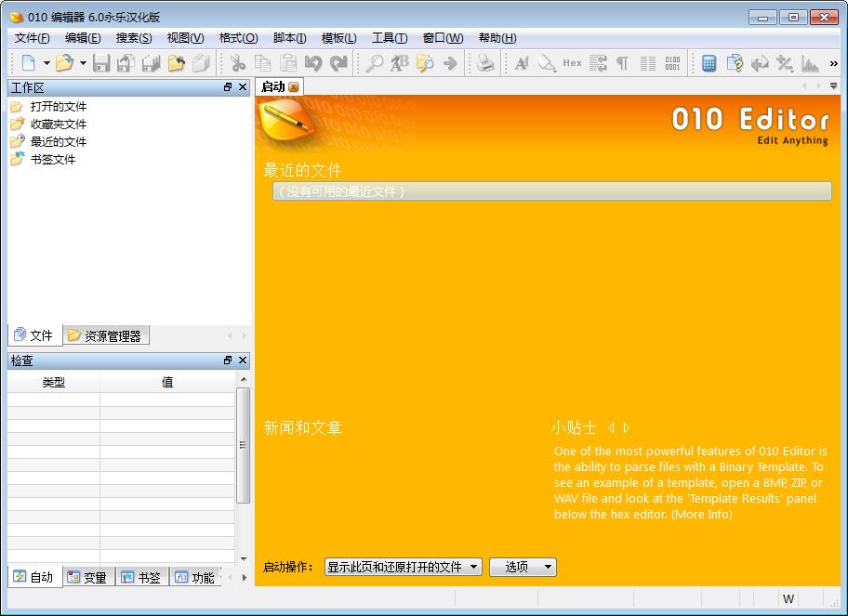
Task: Select 收藏夹文件 in workspace tree
Action: tap(59, 125)
